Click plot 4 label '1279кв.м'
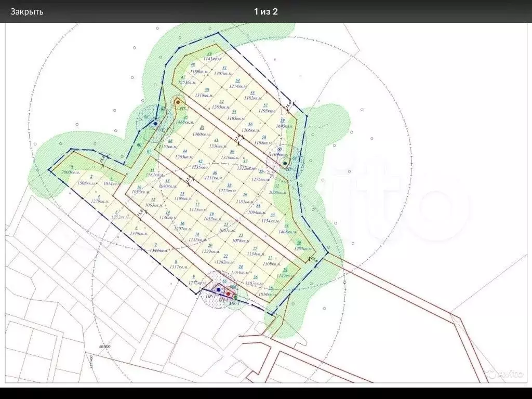Viewport: 532px width, 399px height. pyautogui.click(x=100, y=202)
